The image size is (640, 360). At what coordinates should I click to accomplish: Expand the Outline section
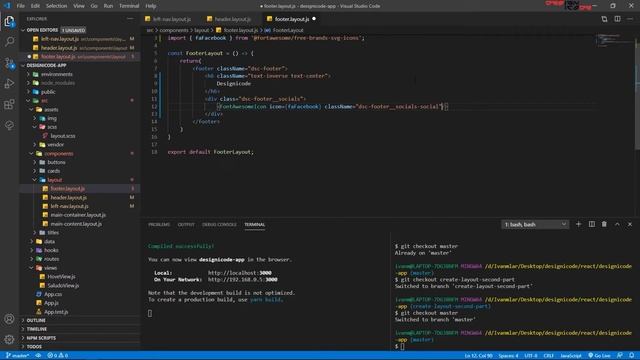tap(36, 320)
